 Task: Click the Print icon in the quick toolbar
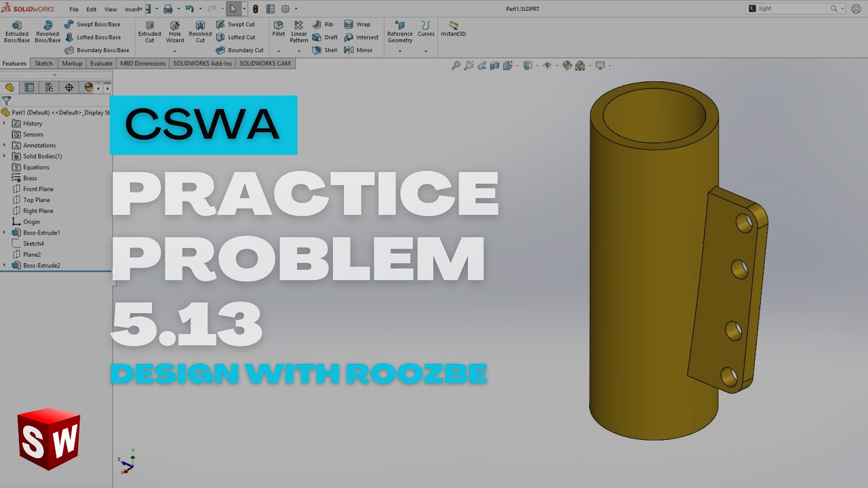pyautogui.click(x=167, y=9)
